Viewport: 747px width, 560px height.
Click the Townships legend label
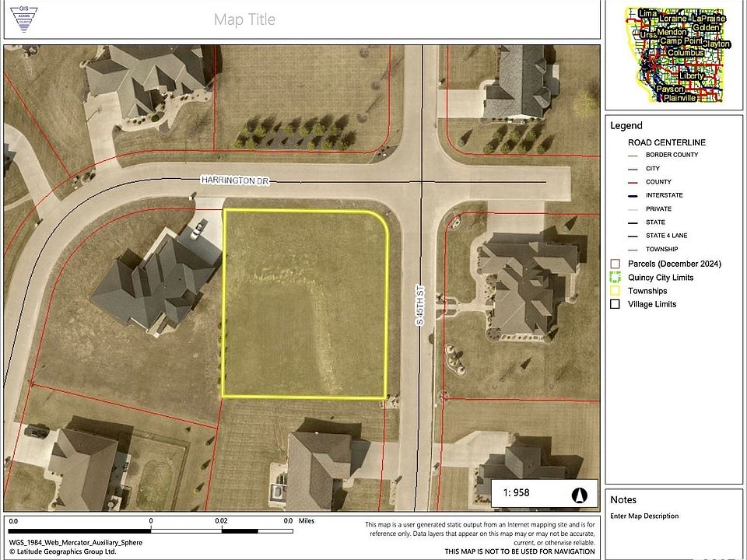click(647, 291)
